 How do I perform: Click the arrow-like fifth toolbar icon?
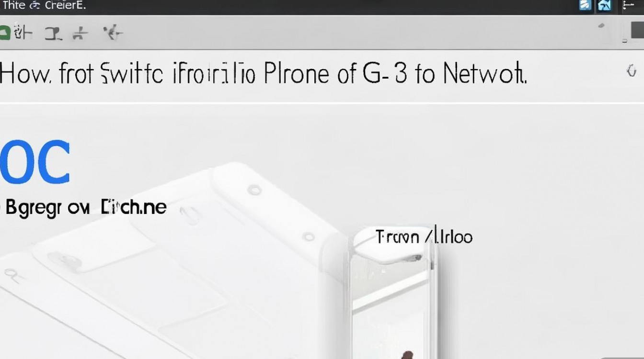[x=113, y=33]
